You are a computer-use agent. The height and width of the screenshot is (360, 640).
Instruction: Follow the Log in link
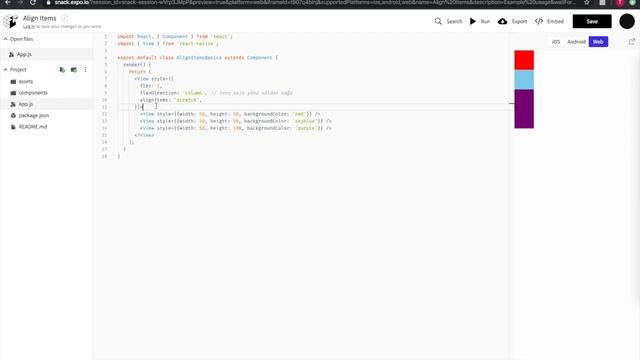(x=29, y=27)
